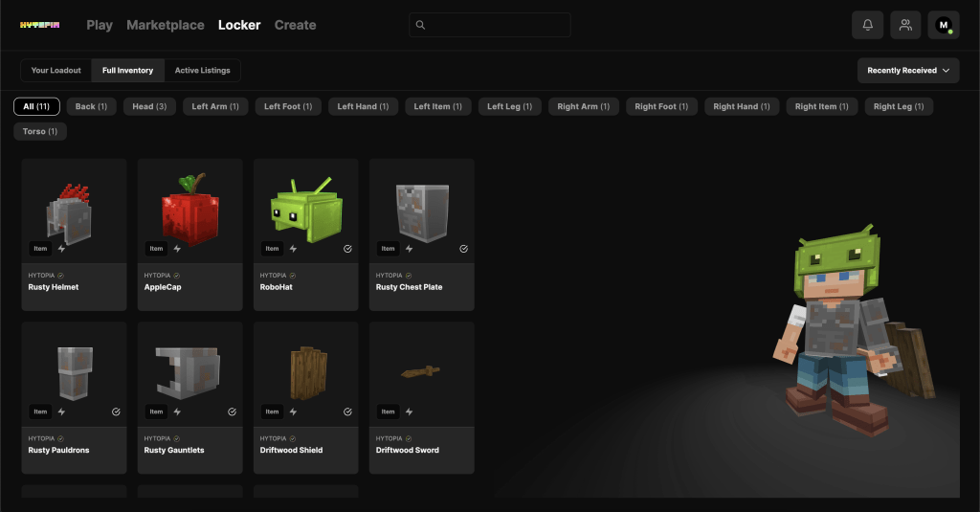Open the profile avatar menu

tap(943, 25)
